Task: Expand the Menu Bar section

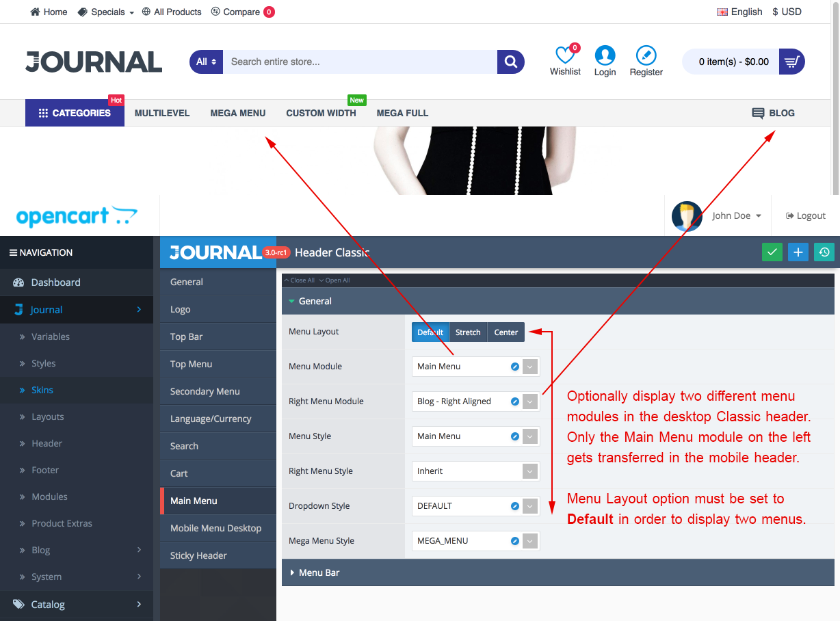Action: click(x=557, y=572)
